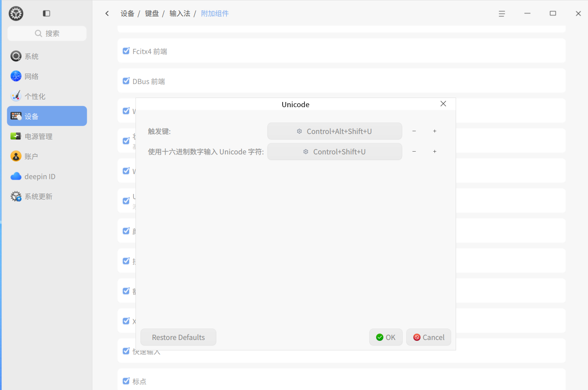The image size is (588, 390).
Task: Click the Restore Defaults button
Action: [178, 337]
